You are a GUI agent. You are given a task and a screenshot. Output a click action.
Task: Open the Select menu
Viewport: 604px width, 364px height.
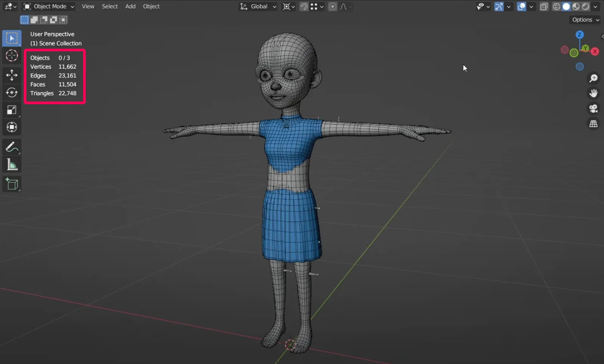coord(110,6)
